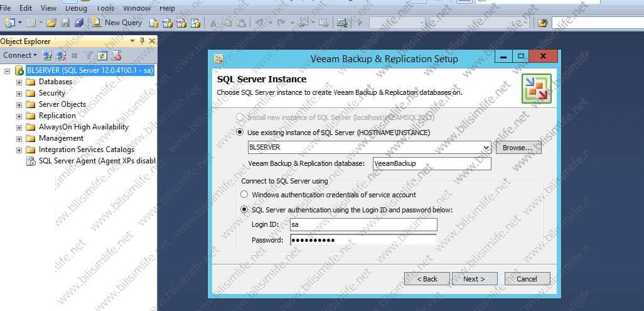Expand the AlwaysOn High Availability folder

19,128
